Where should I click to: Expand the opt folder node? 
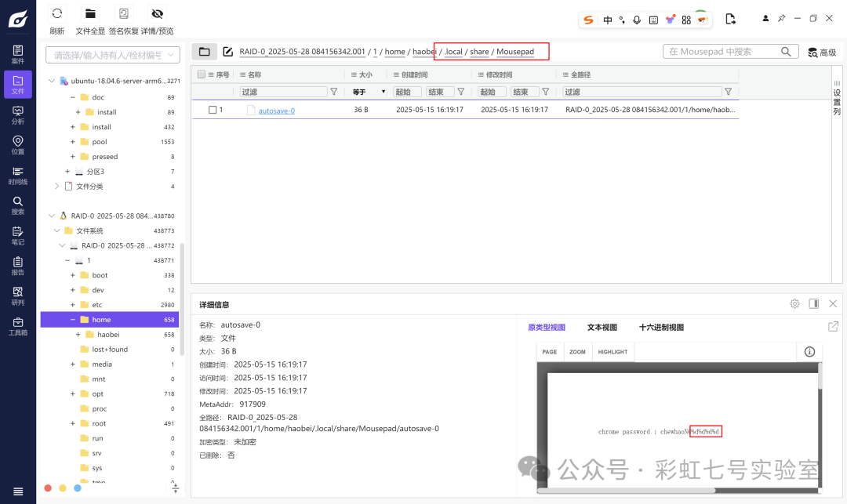pyautogui.click(x=72, y=394)
